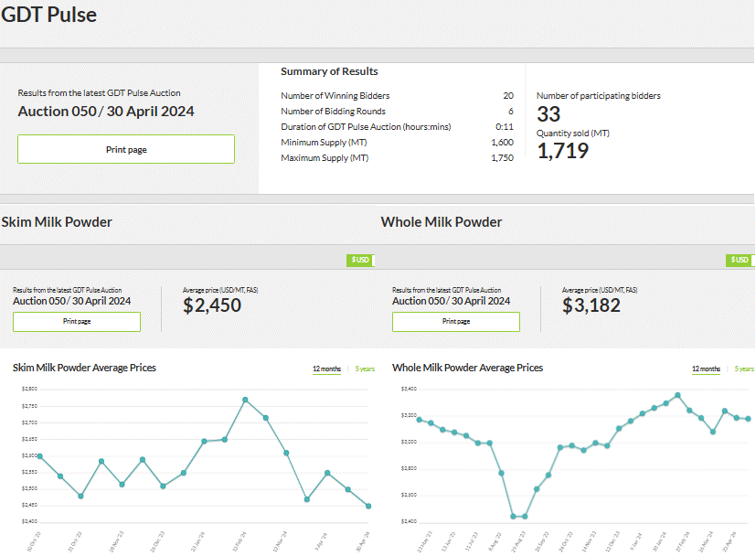The image size is (756, 556).
Task: Select 12 months tab on Skim Milk Powder chart
Action: [327, 369]
